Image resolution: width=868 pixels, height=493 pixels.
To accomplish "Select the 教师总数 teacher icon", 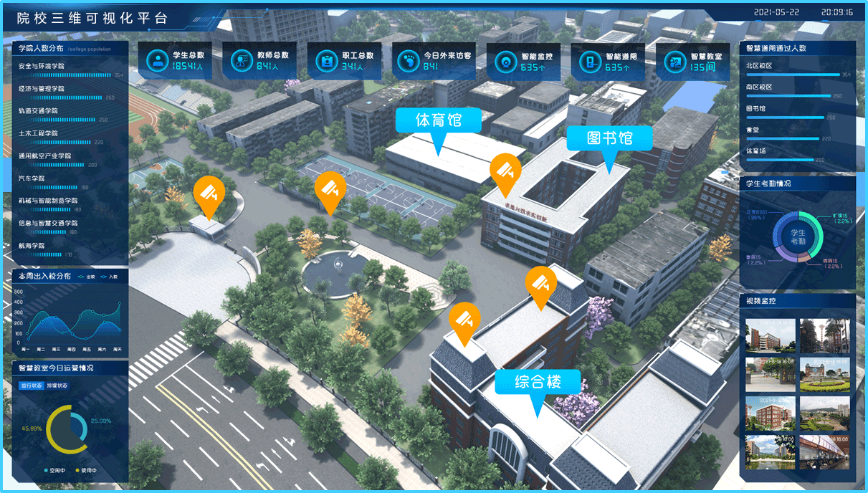I will pyautogui.click(x=241, y=61).
